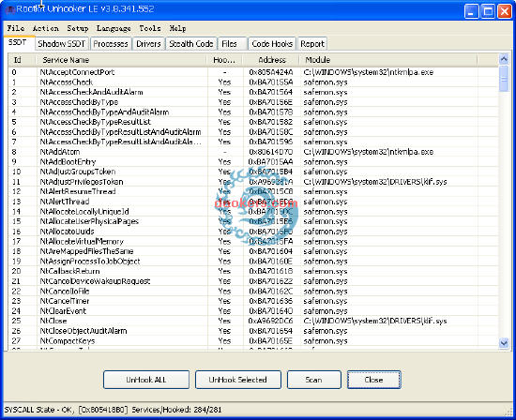Click the vertical scrollbar thumb
The height and width of the screenshot is (420, 516).
504,79
